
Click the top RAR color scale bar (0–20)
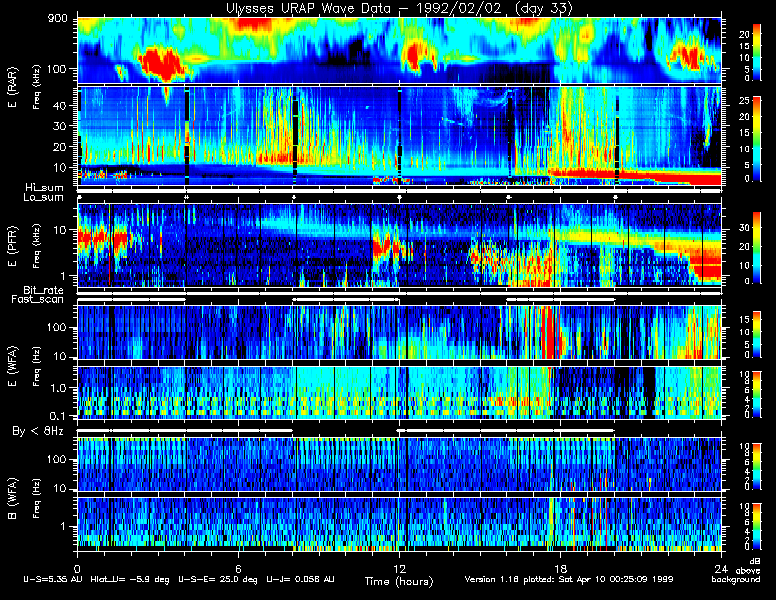pos(757,51)
